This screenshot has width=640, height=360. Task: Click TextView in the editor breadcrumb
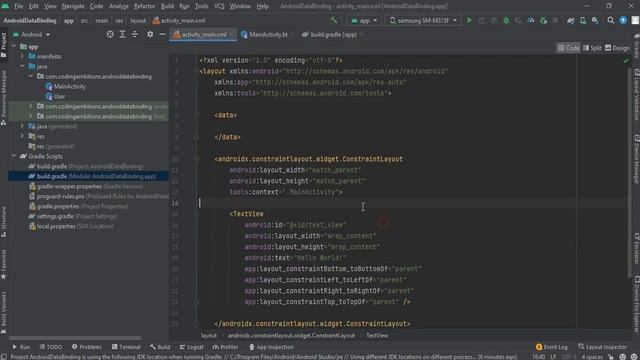pos(377,336)
